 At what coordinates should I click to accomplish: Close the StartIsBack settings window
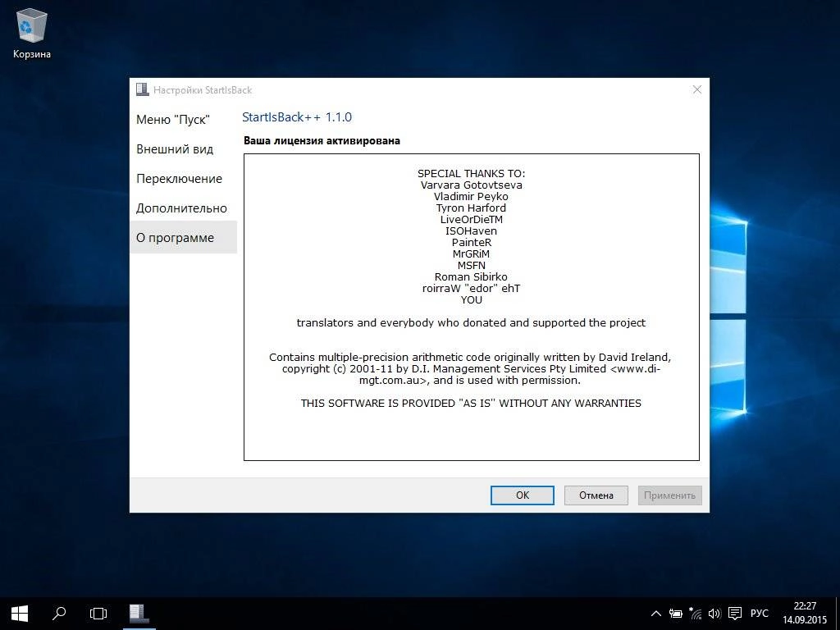click(697, 89)
